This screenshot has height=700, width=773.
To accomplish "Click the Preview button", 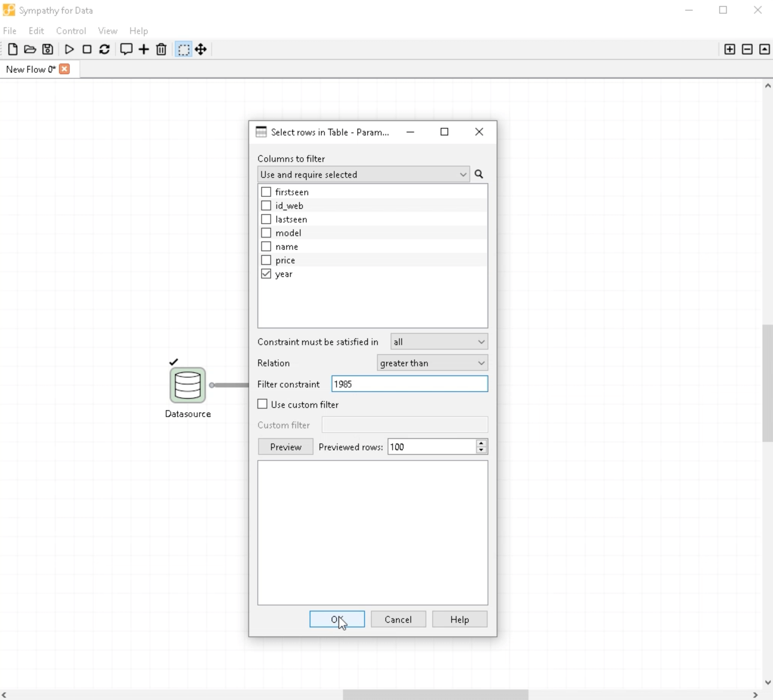I will (x=286, y=446).
